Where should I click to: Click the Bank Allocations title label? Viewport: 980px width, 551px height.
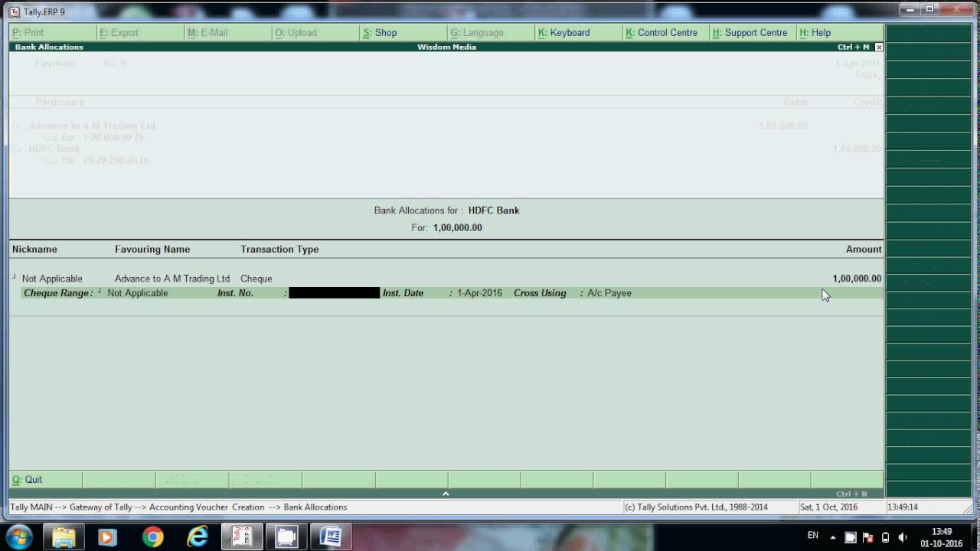pos(49,47)
